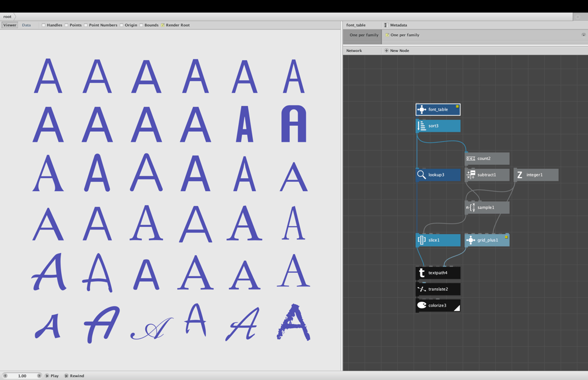Select the textpath4 node icon

pos(422,273)
